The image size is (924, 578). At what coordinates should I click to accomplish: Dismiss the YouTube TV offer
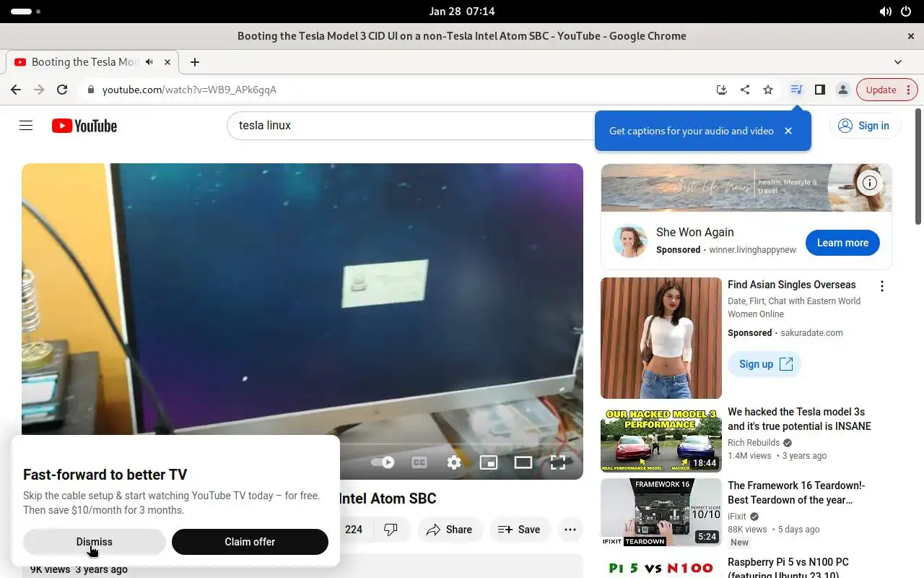pyautogui.click(x=95, y=542)
